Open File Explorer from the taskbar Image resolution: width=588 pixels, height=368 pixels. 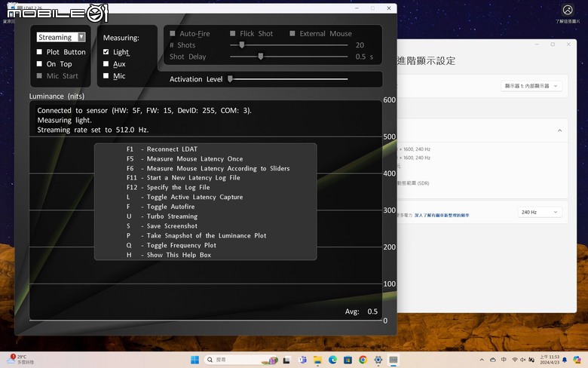(x=317, y=360)
